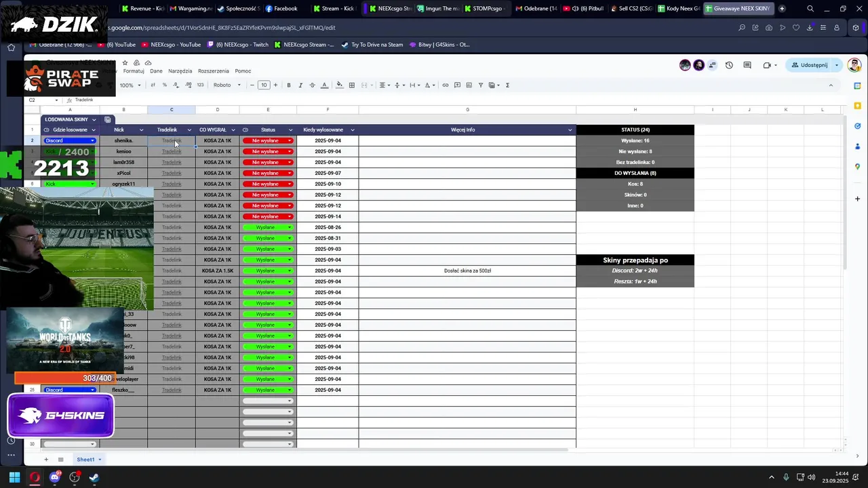Viewport: 868px width, 488px height.
Task: Open the share options arrow beside Udostępnij
Action: click(837, 65)
